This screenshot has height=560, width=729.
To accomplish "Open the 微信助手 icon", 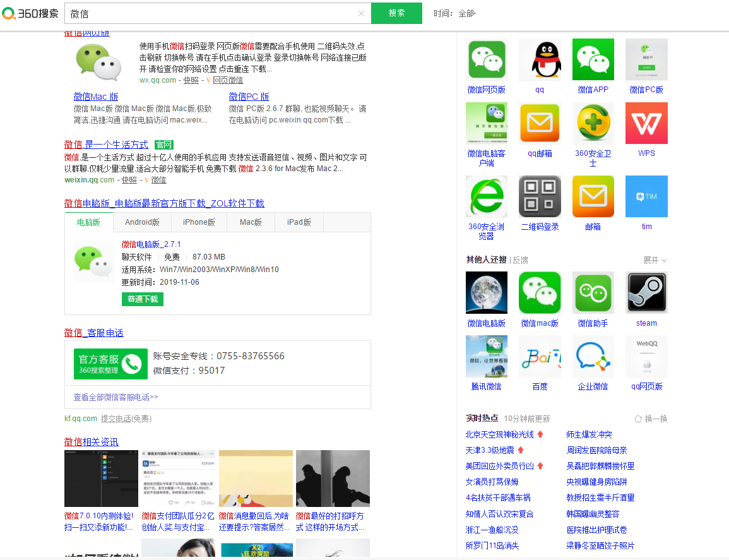I will click(x=593, y=292).
